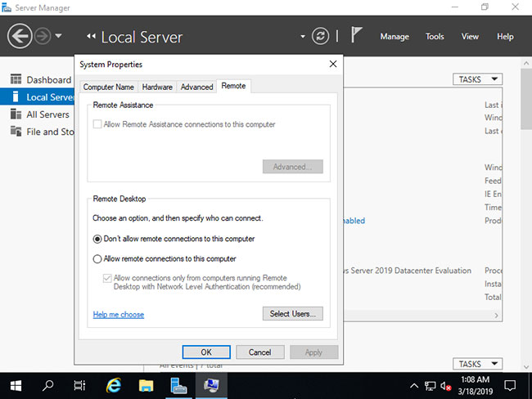Open Task View on the taskbar

coord(79,385)
